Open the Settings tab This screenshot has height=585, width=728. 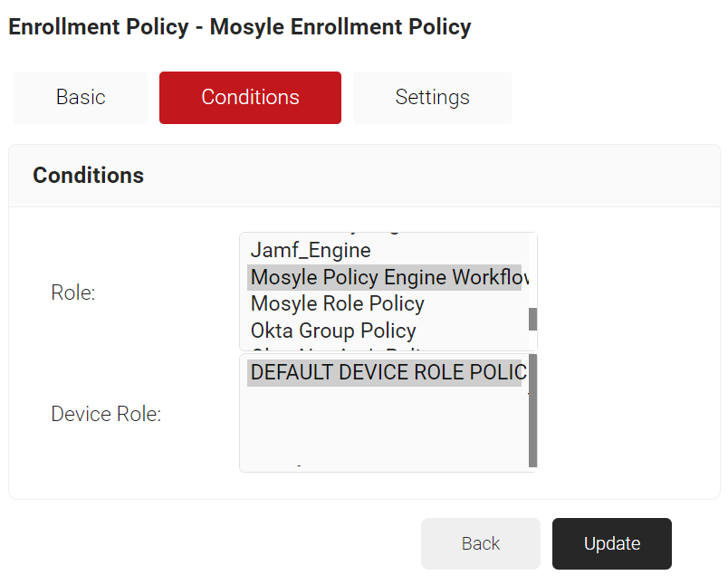click(x=433, y=98)
